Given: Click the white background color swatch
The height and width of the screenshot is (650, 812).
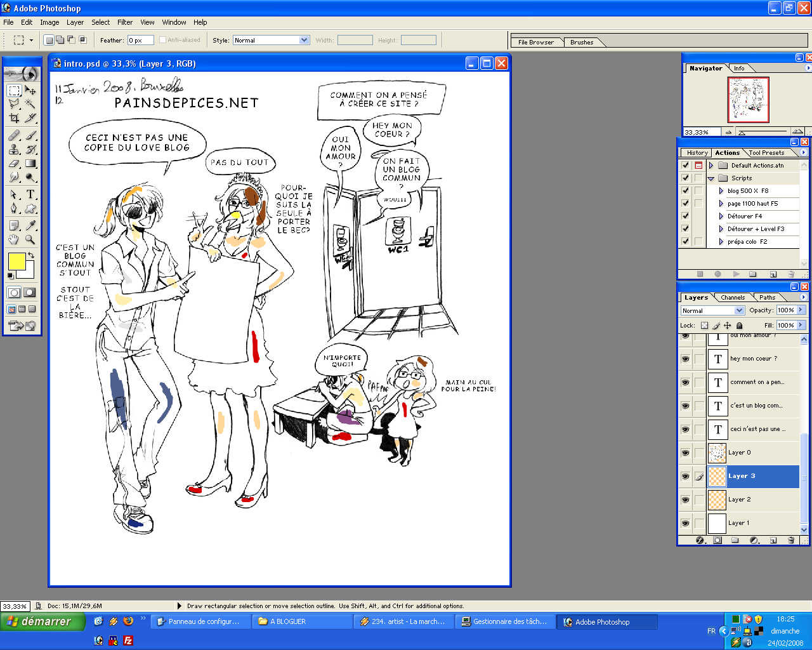Looking at the screenshot, I should point(29,273).
